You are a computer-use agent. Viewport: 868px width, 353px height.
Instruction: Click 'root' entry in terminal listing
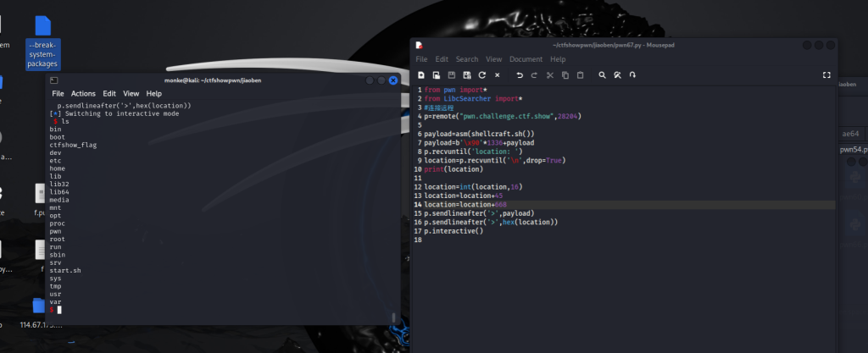pos(57,240)
